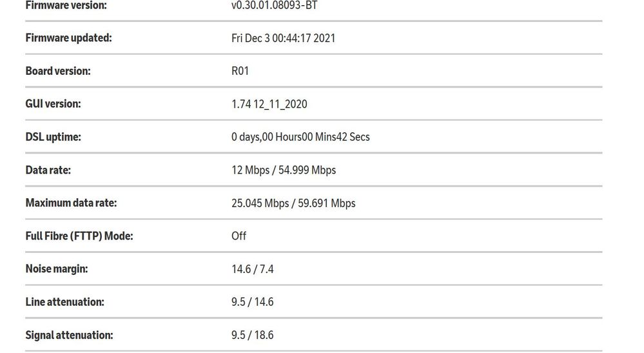
Task: Click the line attenuation value 9.5 / 14.6
Action: point(252,302)
